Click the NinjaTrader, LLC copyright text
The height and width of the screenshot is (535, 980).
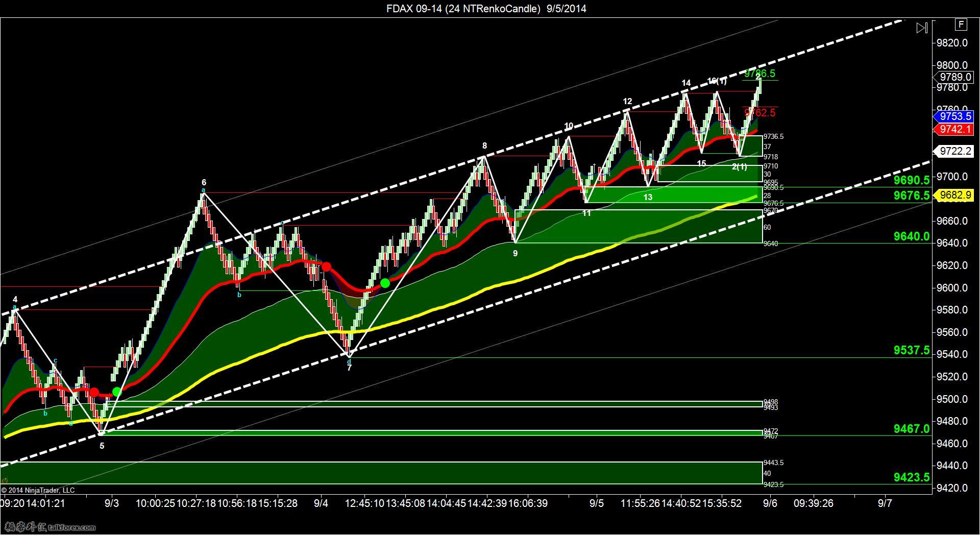click(x=38, y=490)
